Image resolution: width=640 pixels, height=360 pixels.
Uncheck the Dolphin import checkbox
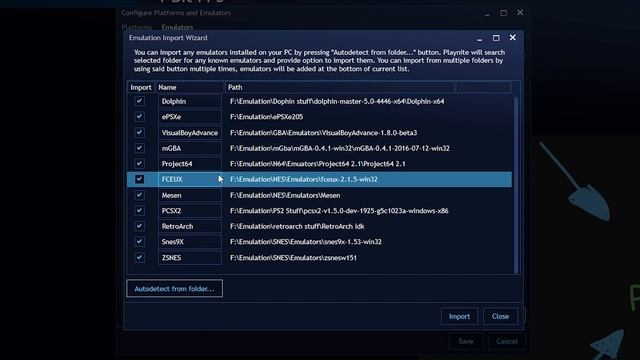(x=139, y=101)
